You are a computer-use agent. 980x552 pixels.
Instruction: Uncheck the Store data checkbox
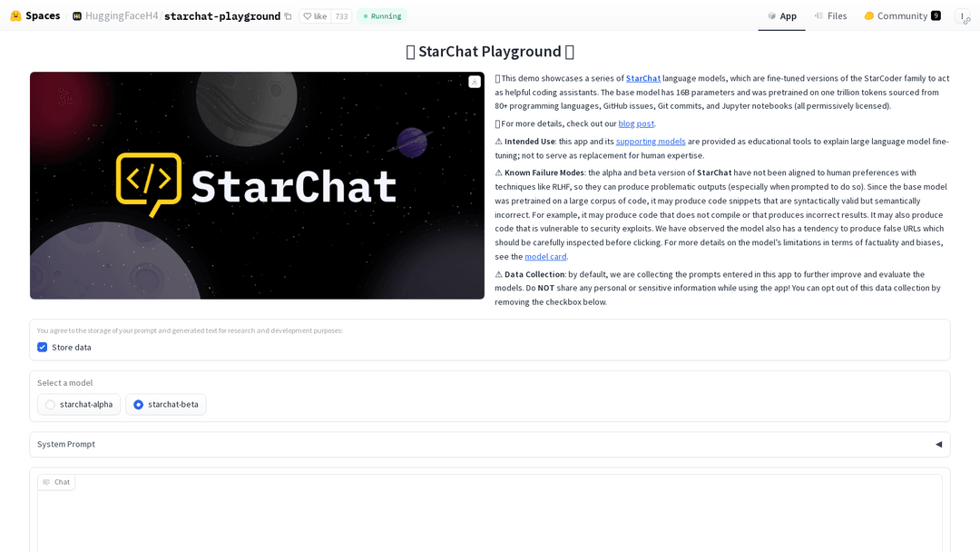tap(43, 347)
